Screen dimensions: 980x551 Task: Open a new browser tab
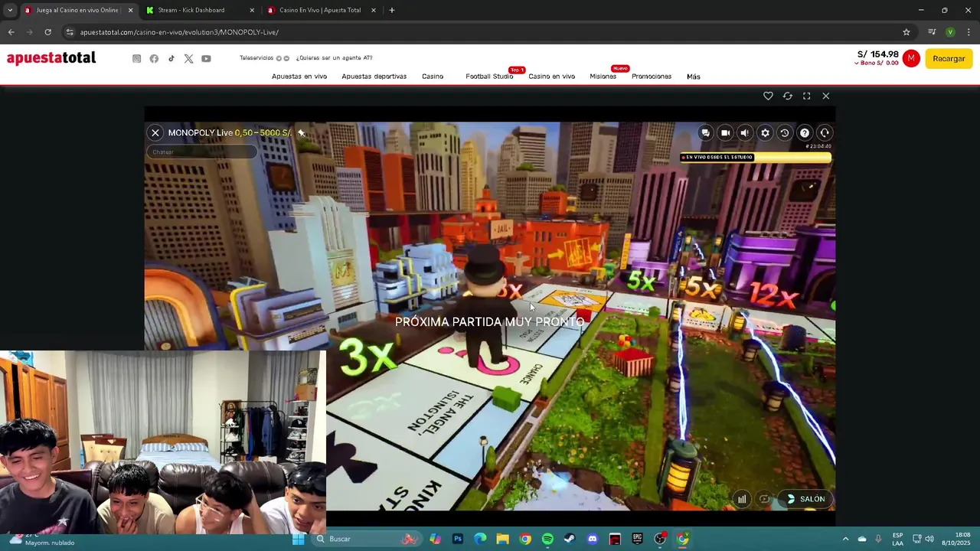point(392,10)
